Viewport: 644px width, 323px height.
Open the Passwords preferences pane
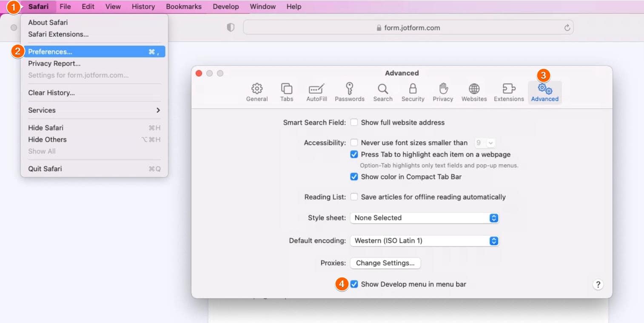click(350, 92)
